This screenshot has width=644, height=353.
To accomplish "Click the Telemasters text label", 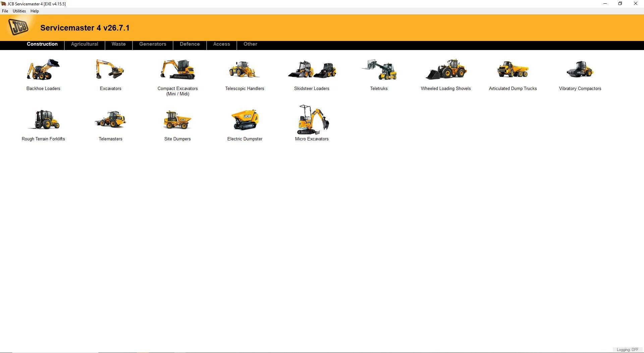I will tap(110, 139).
